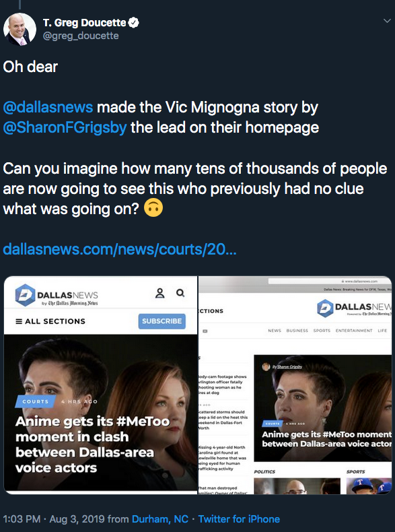Click the Twitter for iPhone source link
This screenshot has width=395, height=532.
point(239,519)
